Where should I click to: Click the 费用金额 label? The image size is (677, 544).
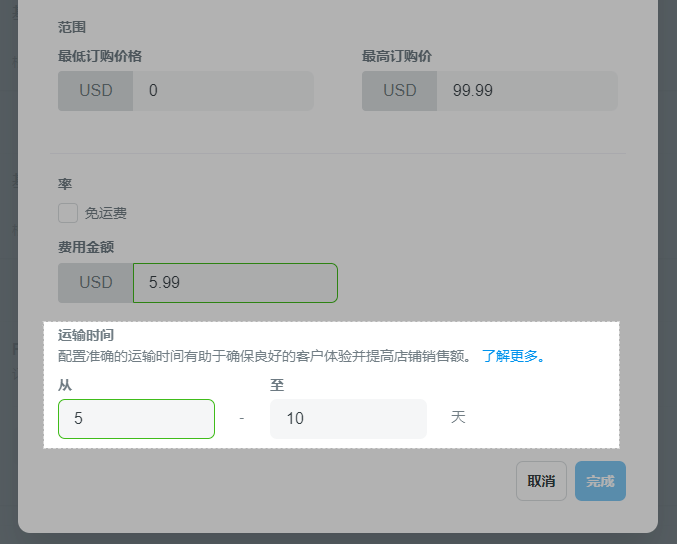88,246
